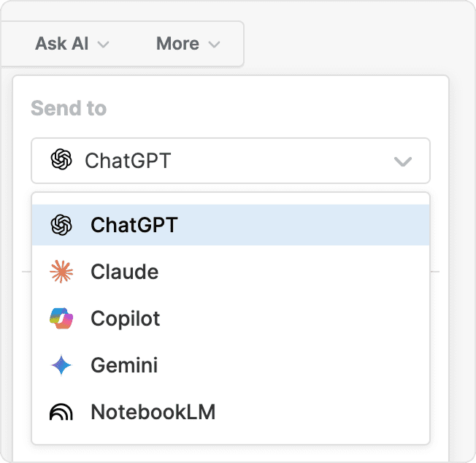Open the More menu button
Screen dimensions: 476x463
188,44
